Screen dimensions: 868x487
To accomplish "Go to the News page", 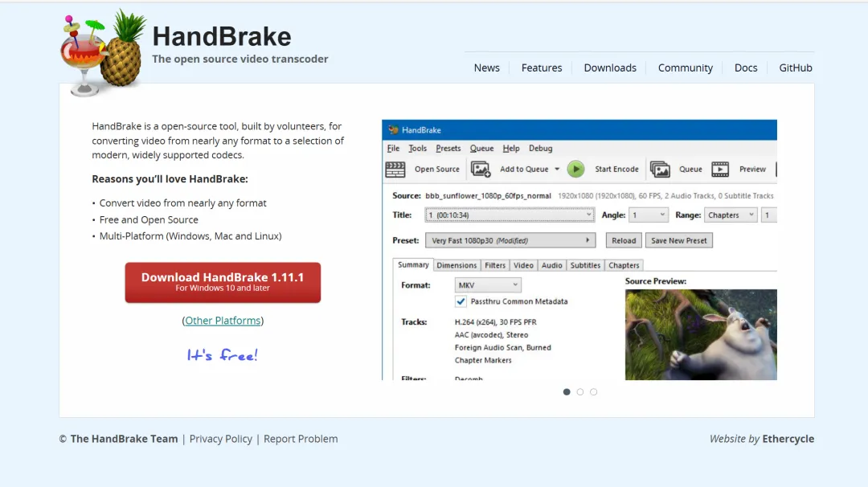I will pos(486,68).
